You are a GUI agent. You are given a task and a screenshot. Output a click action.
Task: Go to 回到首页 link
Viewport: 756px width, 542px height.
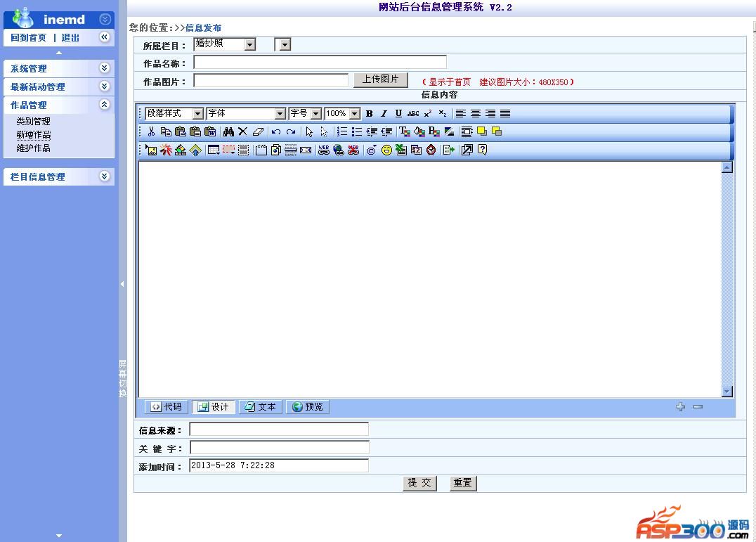coord(28,38)
